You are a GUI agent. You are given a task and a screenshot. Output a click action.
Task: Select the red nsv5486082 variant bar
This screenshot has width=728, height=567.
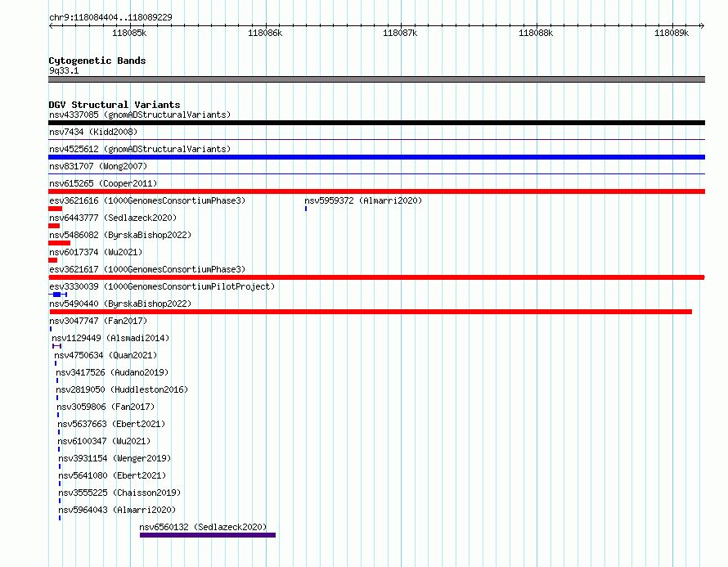[x=60, y=243]
